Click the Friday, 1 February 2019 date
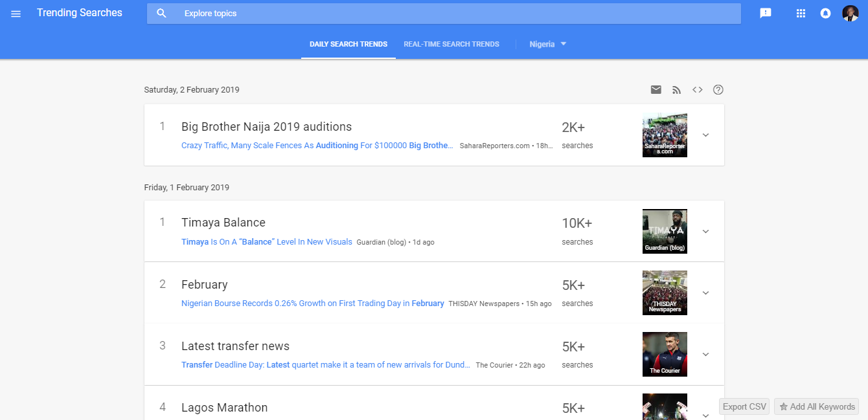The image size is (868, 420). point(187,188)
